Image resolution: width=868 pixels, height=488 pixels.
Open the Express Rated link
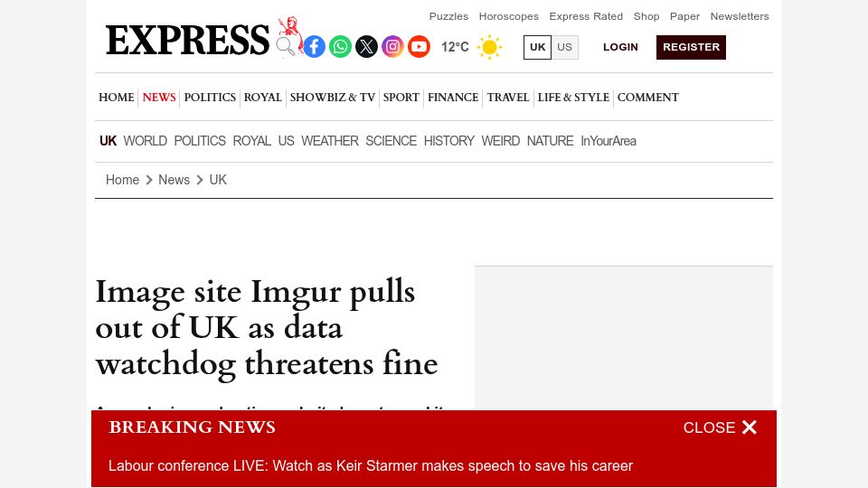586,16
